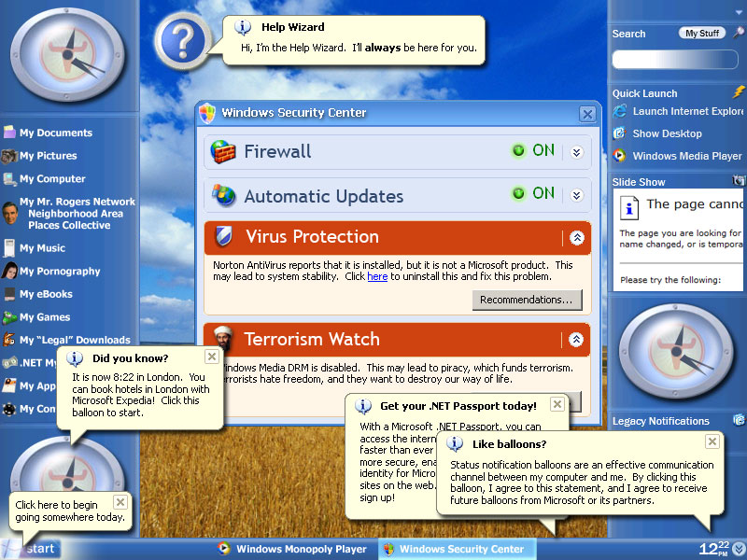This screenshot has height=560, width=747.
Task: Open Windows Media Player icon in Quick Launch
Action: point(619,156)
